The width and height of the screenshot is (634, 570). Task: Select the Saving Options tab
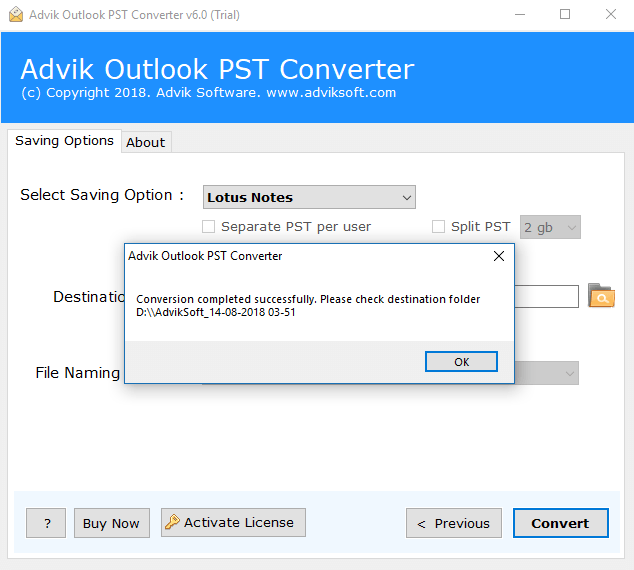click(x=64, y=141)
